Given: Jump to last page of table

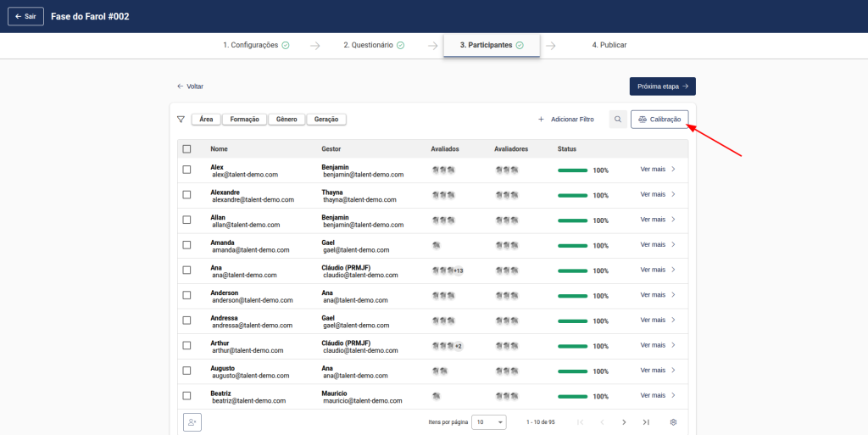Looking at the screenshot, I should click(646, 422).
